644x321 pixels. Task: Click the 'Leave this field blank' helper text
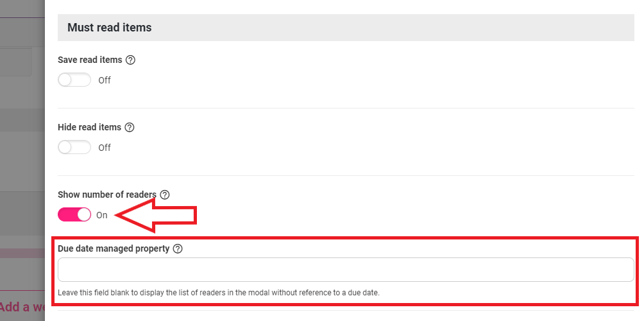219,293
